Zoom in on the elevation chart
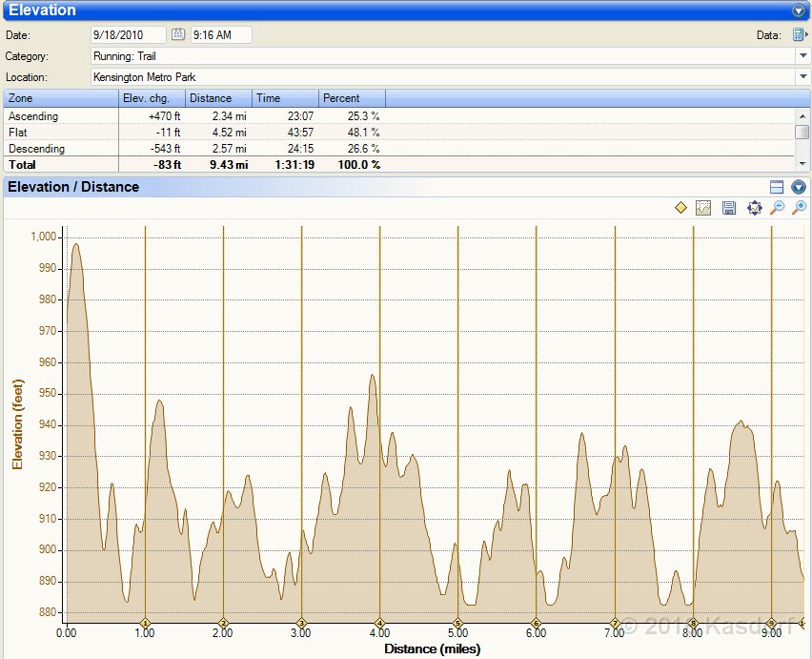 [800, 208]
